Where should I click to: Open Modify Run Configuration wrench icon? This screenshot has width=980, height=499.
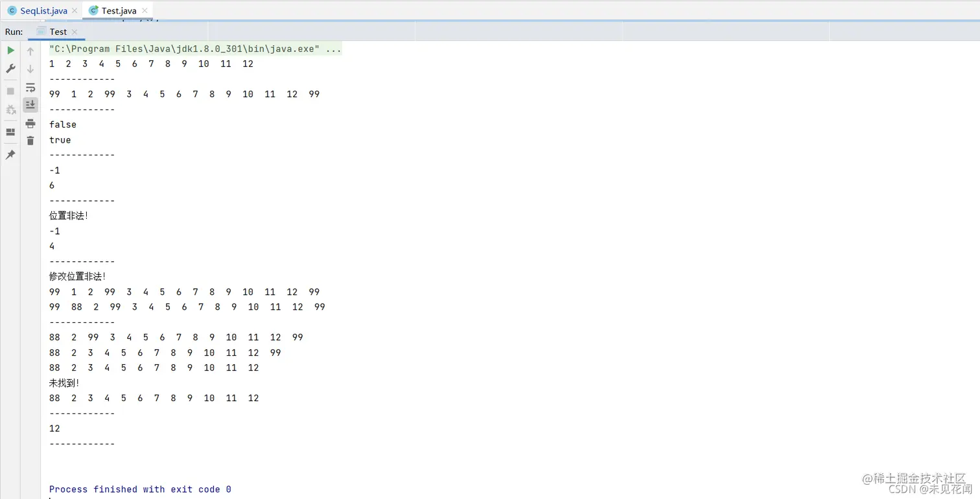point(10,69)
